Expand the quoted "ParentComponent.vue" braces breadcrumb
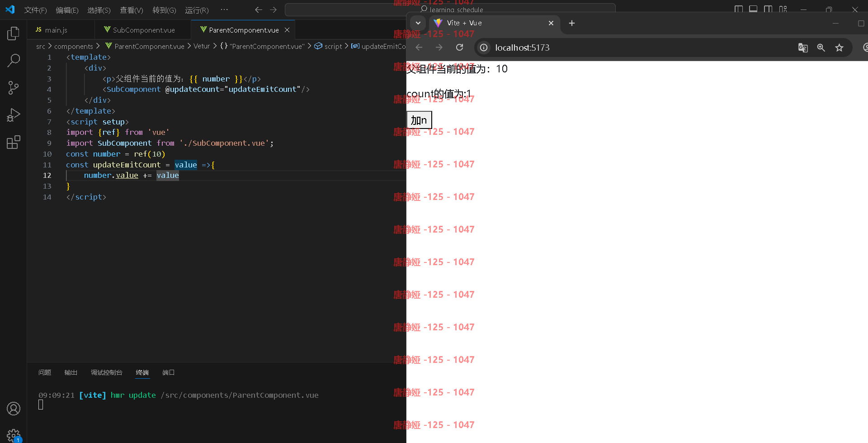 [x=262, y=46]
